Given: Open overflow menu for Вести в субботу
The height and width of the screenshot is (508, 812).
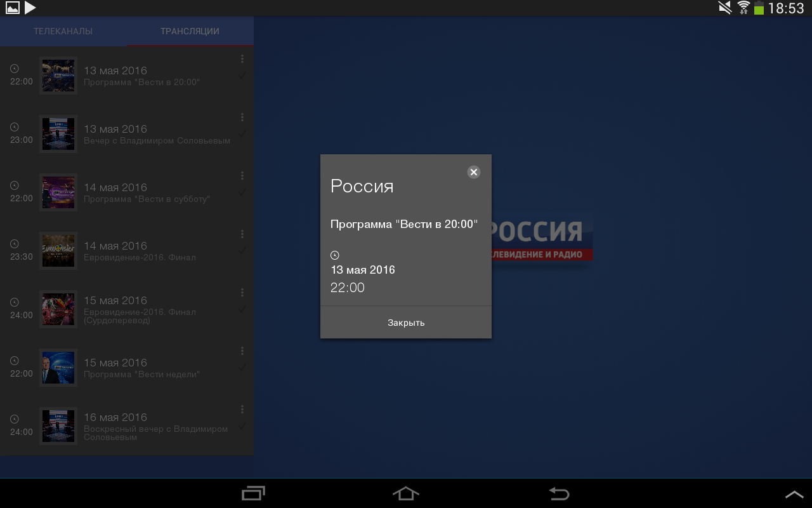Looking at the screenshot, I should click(x=242, y=175).
